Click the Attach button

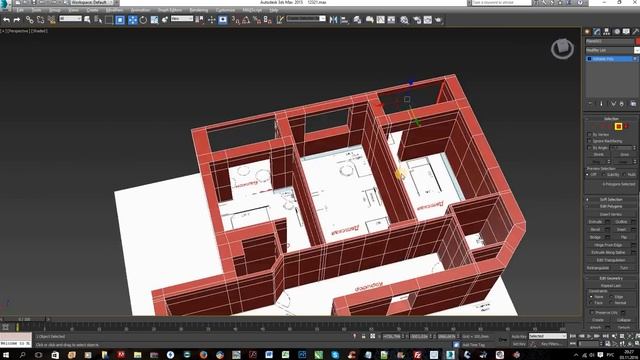pos(596,327)
